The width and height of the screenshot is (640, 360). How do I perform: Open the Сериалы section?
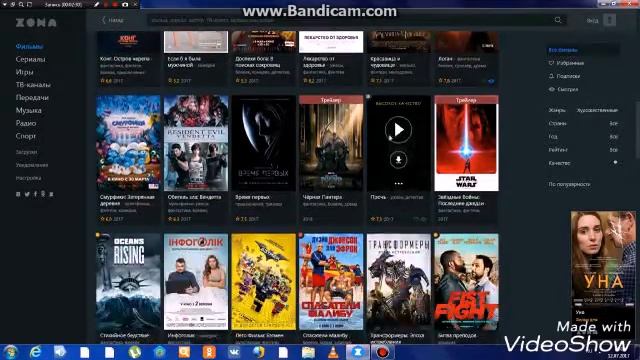[x=31, y=59]
